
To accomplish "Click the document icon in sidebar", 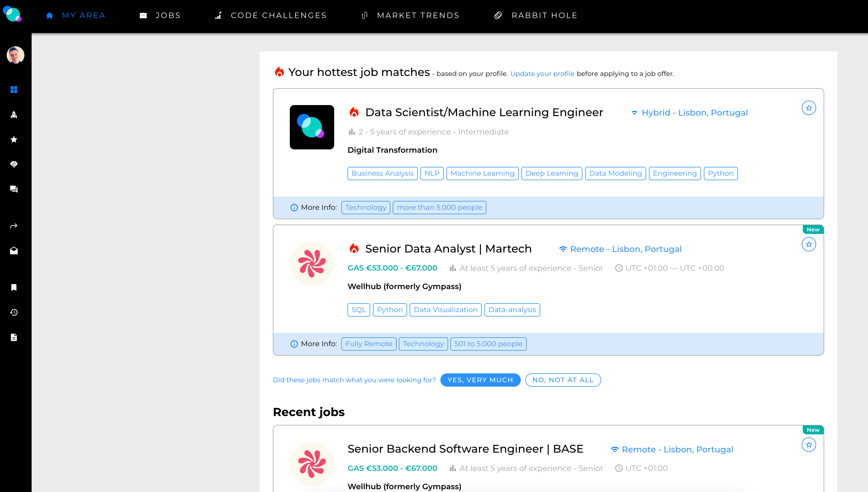I will point(14,337).
